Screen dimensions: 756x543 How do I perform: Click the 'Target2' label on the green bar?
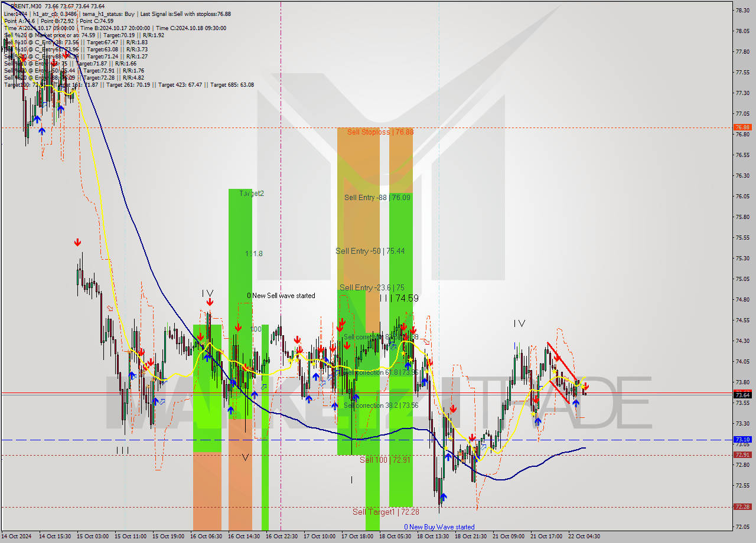coord(252,193)
